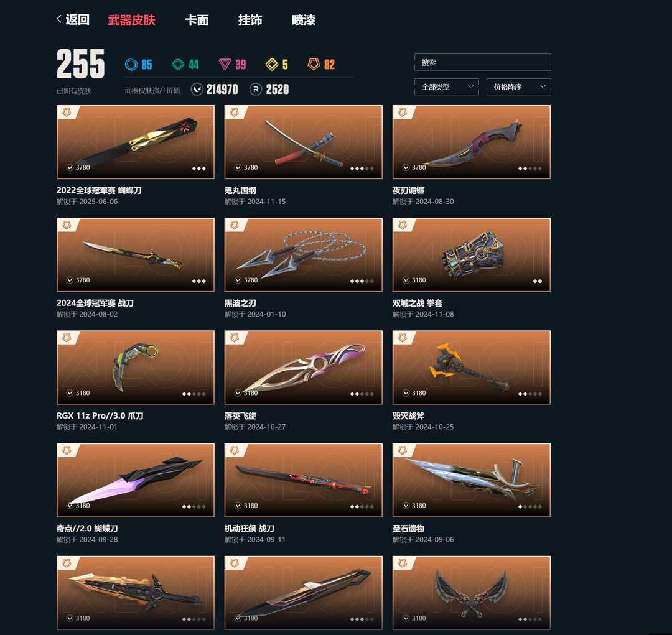Image resolution: width=672 pixels, height=635 pixels.
Task: Click the VP currency icon beside 214970
Action: [x=197, y=89]
